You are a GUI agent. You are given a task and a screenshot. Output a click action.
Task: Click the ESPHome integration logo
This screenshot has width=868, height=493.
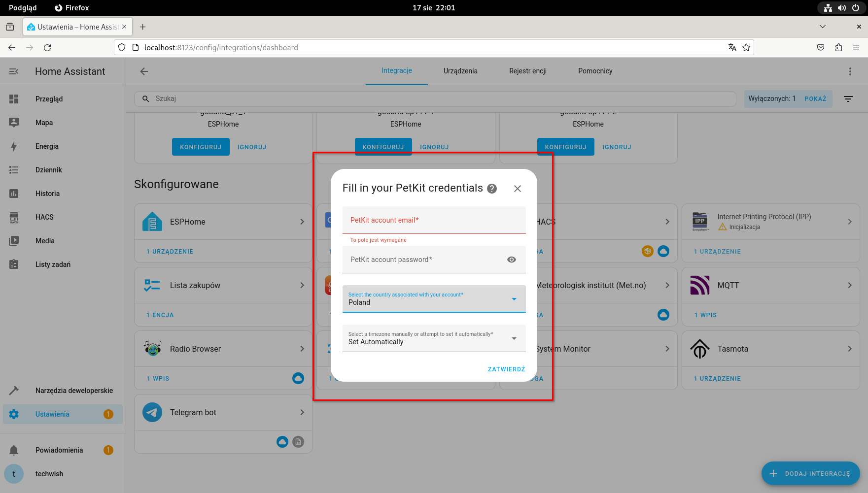point(152,222)
